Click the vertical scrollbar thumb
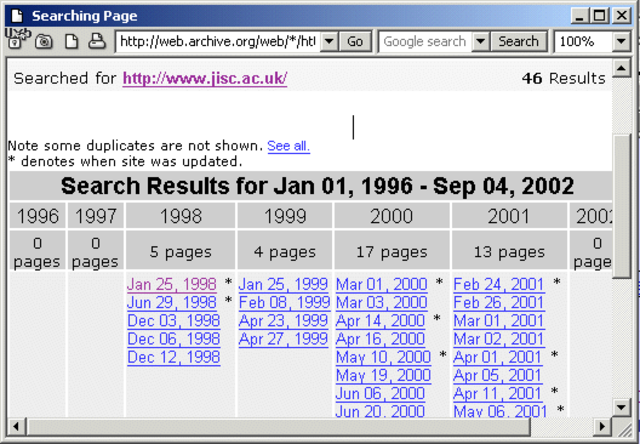 622,206
